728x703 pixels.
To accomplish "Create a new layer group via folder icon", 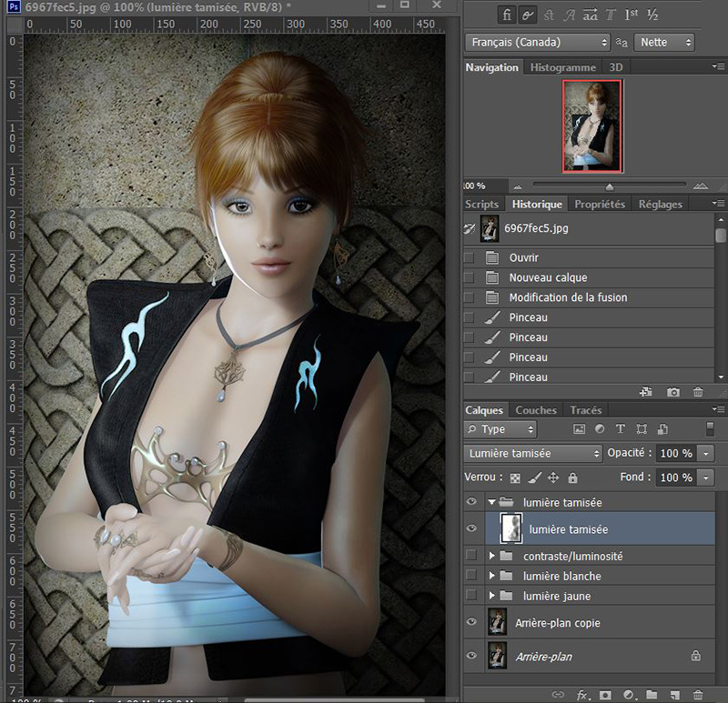I will pyautogui.click(x=652, y=695).
